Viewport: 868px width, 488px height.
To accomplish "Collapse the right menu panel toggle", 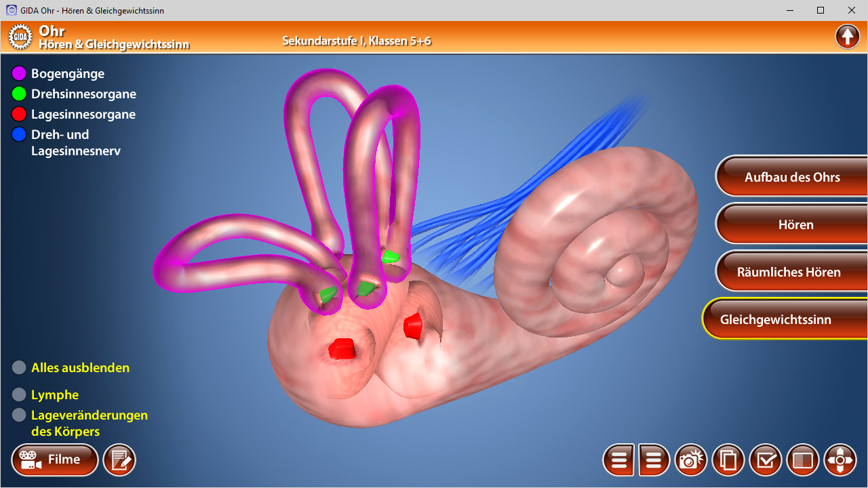I will 654,461.
